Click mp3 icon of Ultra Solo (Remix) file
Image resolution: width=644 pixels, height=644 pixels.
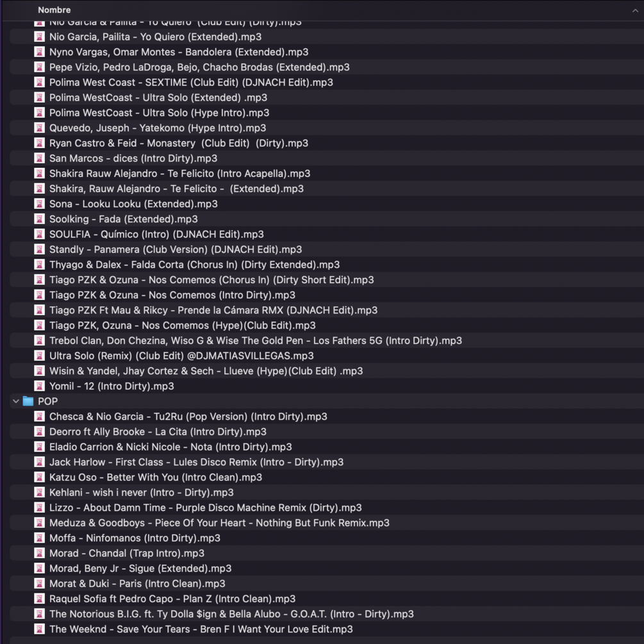[x=40, y=356]
